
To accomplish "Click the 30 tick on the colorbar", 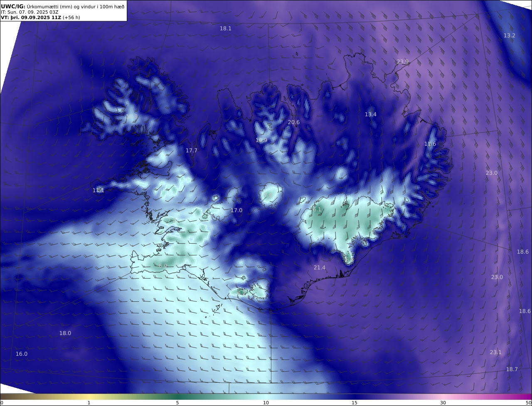I will pyautogui.click(x=443, y=403).
